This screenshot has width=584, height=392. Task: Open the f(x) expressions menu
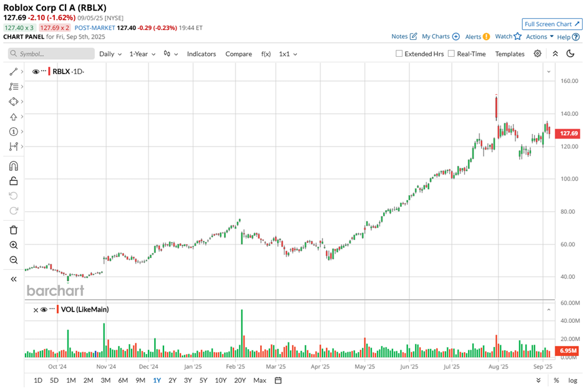[266, 54]
